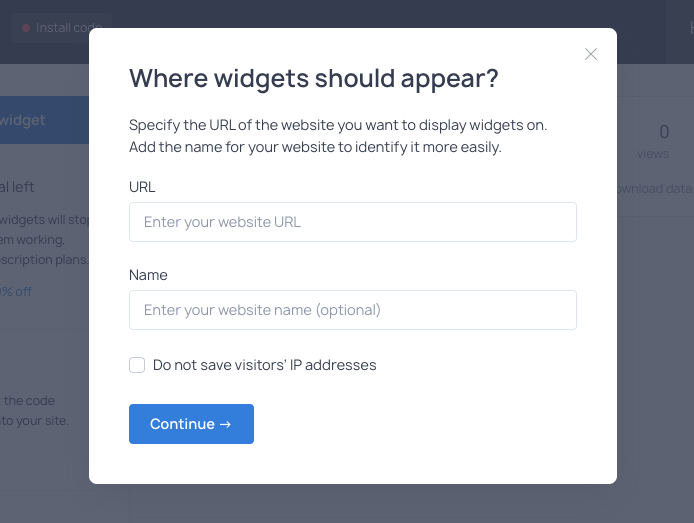The width and height of the screenshot is (694, 523).
Task: Click the 'Where widgets should appear?' heading
Action: coord(314,78)
